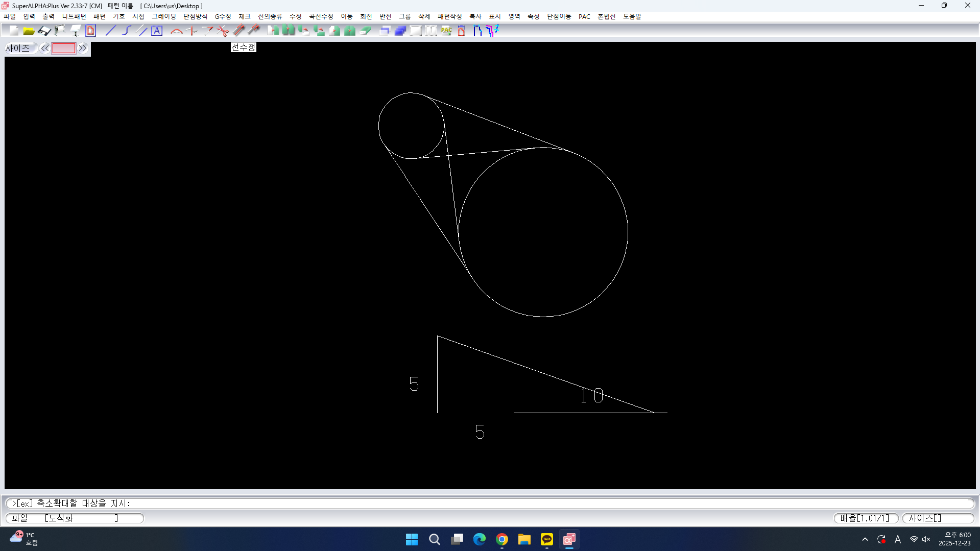Open the 패턴작성 menu
Image resolution: width=980 pixels, height=551 pixels.
pyautogui.click(x=449, y=16)
